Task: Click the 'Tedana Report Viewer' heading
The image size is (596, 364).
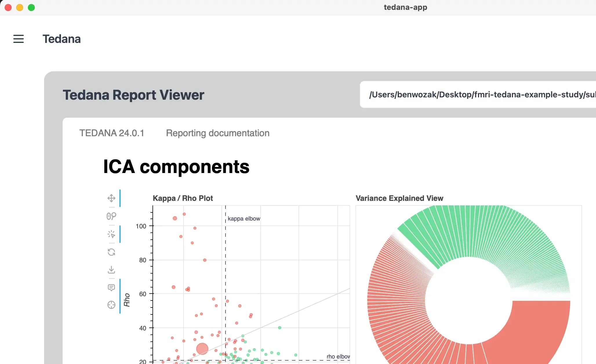Action: click(133, 95)
